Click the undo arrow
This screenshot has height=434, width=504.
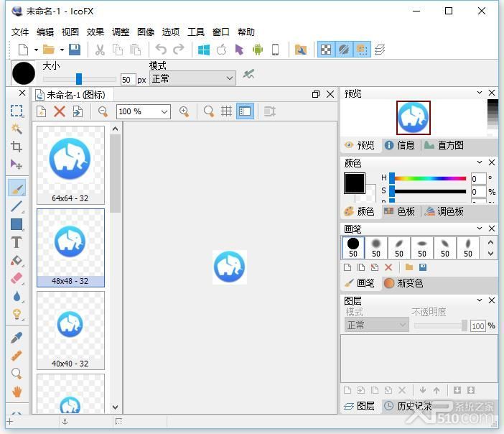tap(161, 50)
